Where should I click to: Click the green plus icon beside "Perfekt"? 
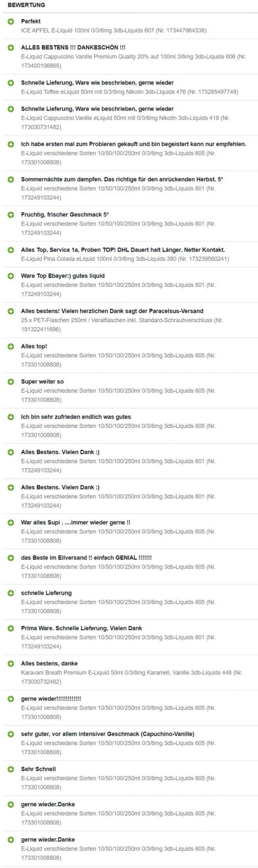point(11,21)
